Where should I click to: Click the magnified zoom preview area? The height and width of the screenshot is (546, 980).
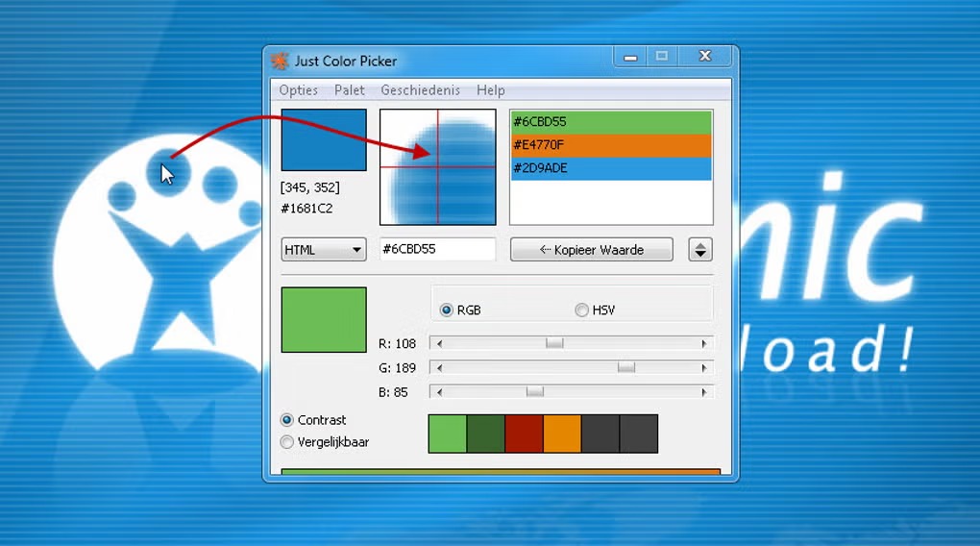tap(437, 167)
